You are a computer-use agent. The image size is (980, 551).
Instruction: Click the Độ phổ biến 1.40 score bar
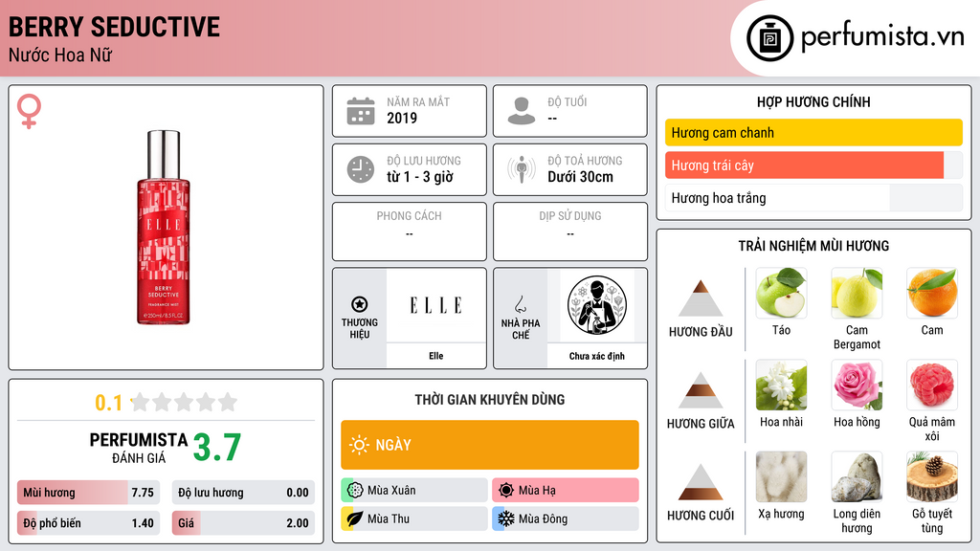[x=88, y=523]
